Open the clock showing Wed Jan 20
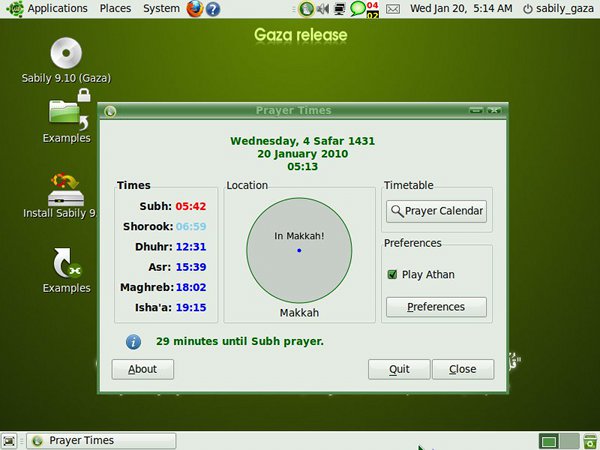600x450 pixels. (461, 8)
